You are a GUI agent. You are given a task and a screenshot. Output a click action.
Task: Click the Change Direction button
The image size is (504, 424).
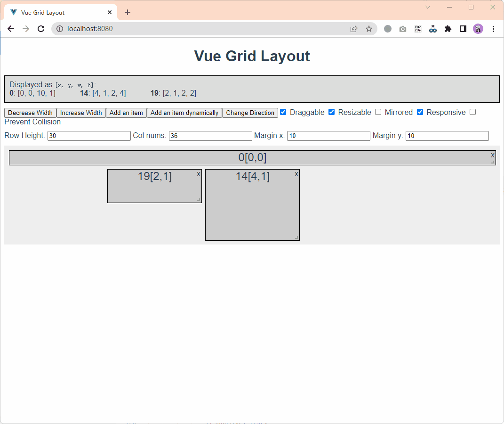pyautogui.click(x=250, y=113)
